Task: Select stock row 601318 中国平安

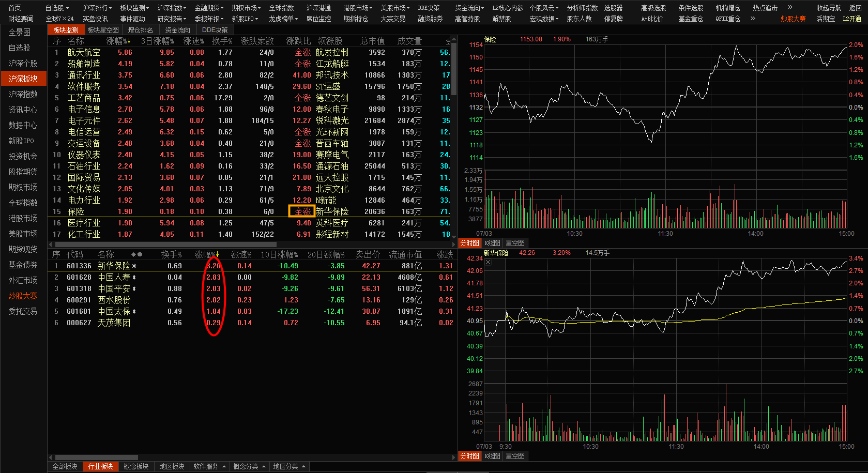Action: tap(252, 288)
